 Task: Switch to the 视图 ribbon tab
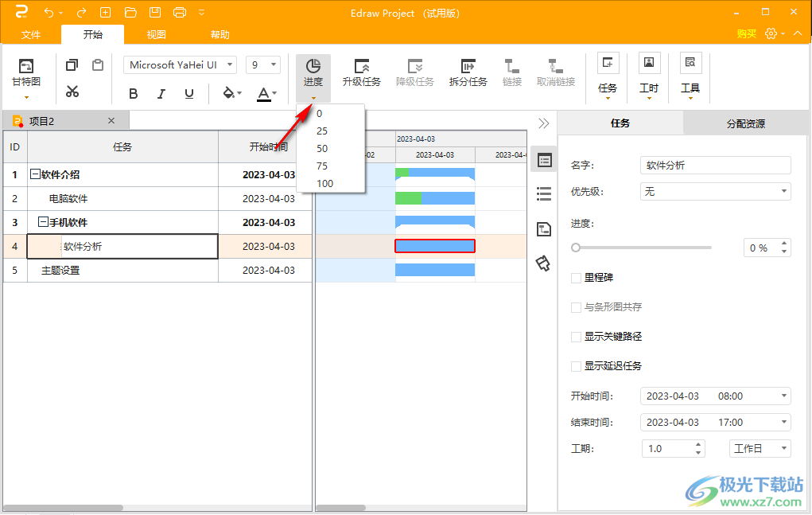pyautogui.click(x=157, y=35)
